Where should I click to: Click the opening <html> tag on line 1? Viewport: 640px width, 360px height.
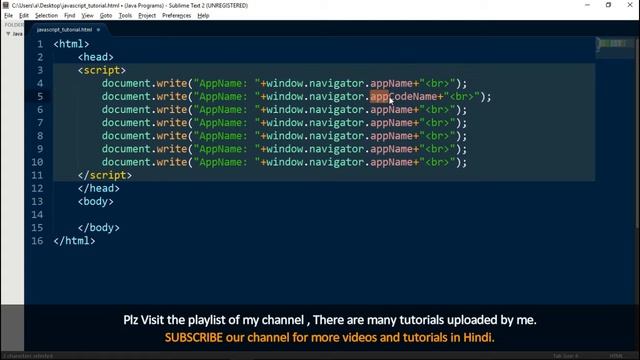coord(71,44)
